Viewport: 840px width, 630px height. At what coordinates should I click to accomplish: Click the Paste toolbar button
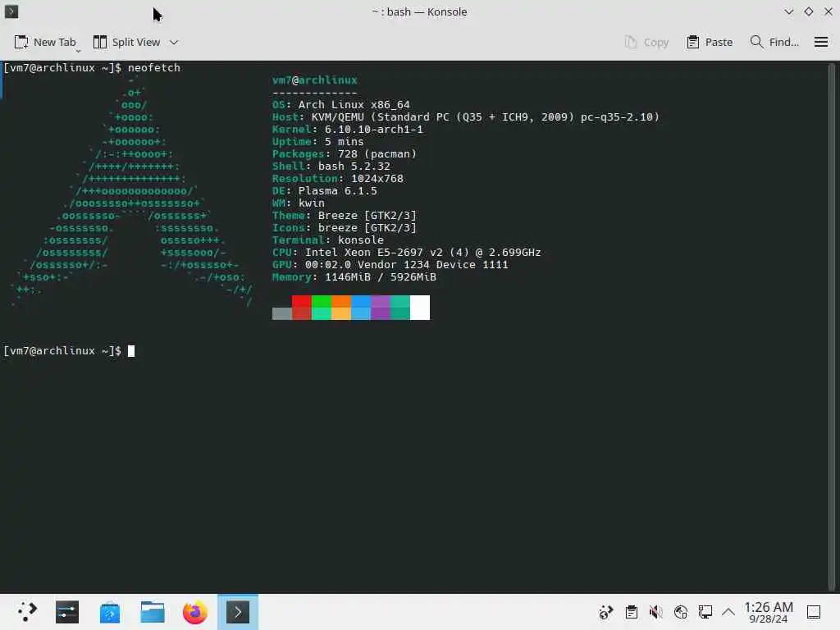click(710, 42)
